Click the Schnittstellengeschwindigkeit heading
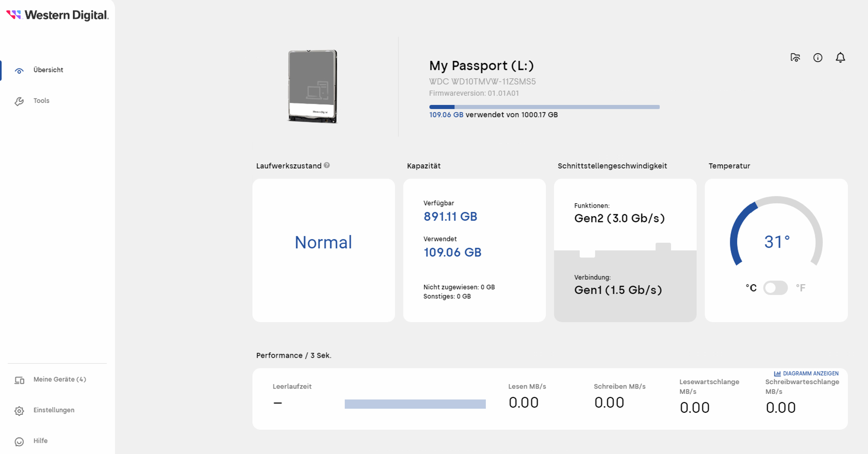The image size is (868, 454). [x=612, y=166]
